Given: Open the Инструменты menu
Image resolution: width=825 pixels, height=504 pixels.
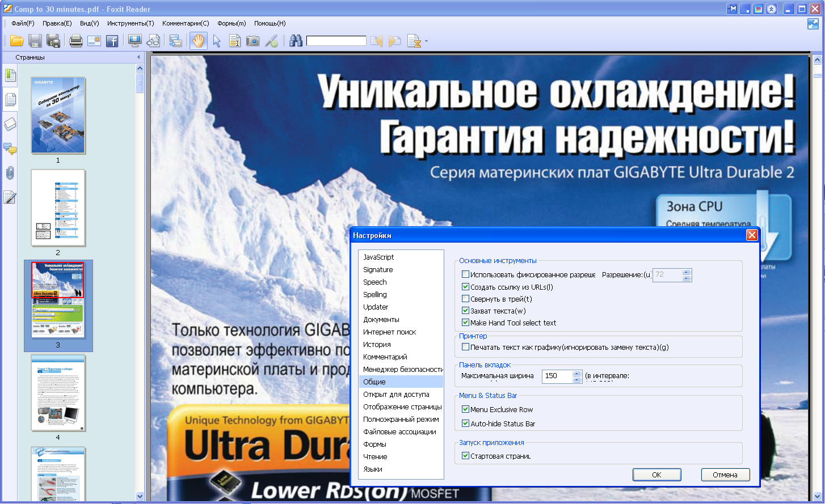Looking at the screenshot, I should [x=131, y=23].
